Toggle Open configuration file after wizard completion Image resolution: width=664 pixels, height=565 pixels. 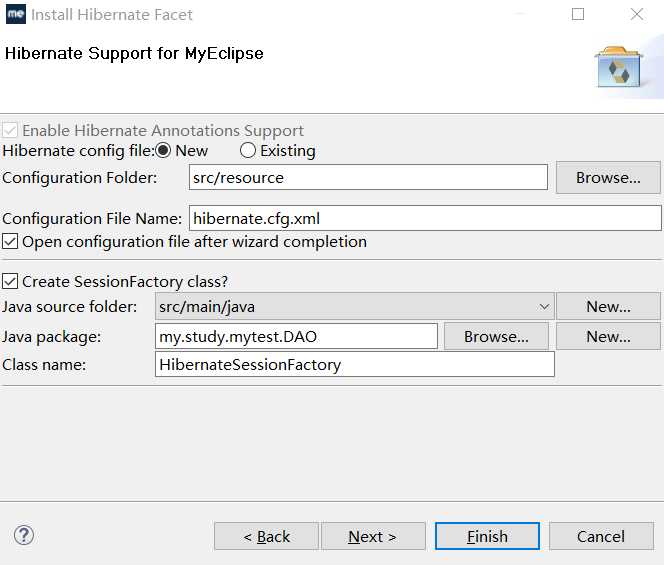[10, 242]
